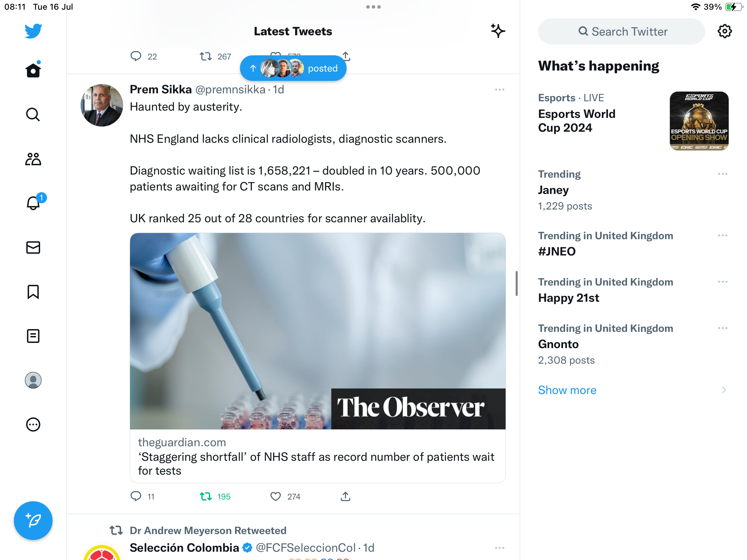The width and height of the screenshot is (747, 560).
Task: Open Bookmarks in the sidebar
Action: pos(33,292)
